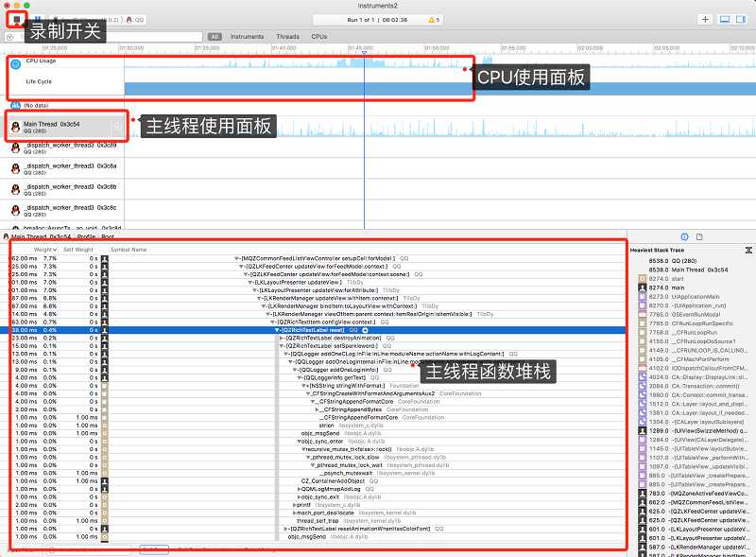Viewport: 756px width, 557px height.
Task: Click the QQ penguin icon of Main Thread
Action: (15, 127)
